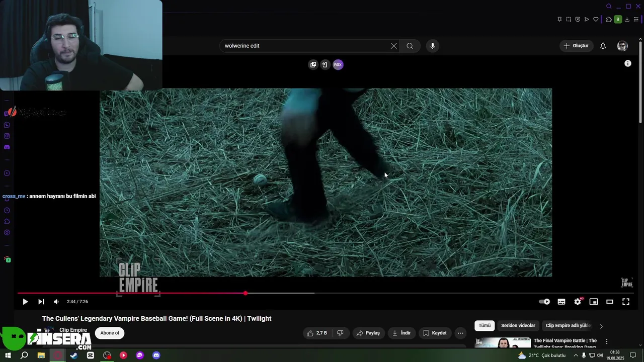Open browser downloads icon

[x=627, y=20]
